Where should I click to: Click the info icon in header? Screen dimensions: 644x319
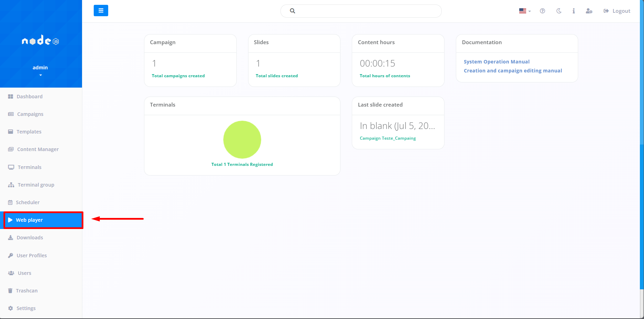click(x=573, y=11)
